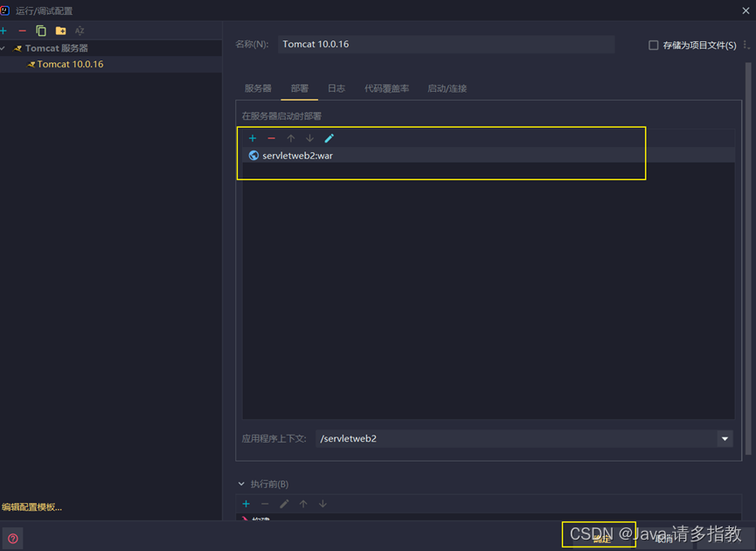Copy the selected run configuration

pyautogui.click(x=41, y=31)
